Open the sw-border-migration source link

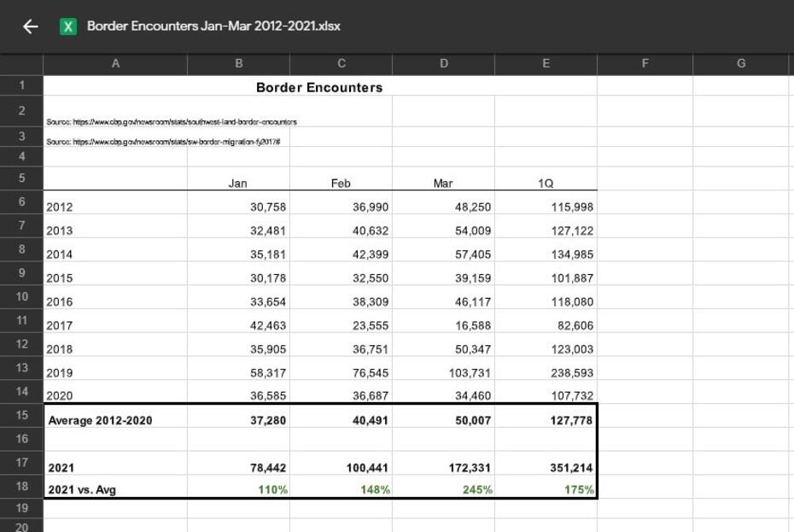click(163, 142)
